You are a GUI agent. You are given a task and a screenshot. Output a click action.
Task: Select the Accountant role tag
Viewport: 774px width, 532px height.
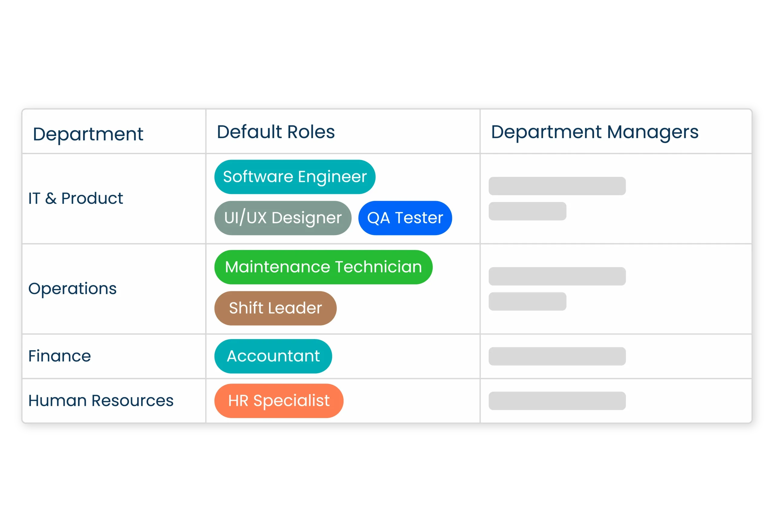(273, 356)
